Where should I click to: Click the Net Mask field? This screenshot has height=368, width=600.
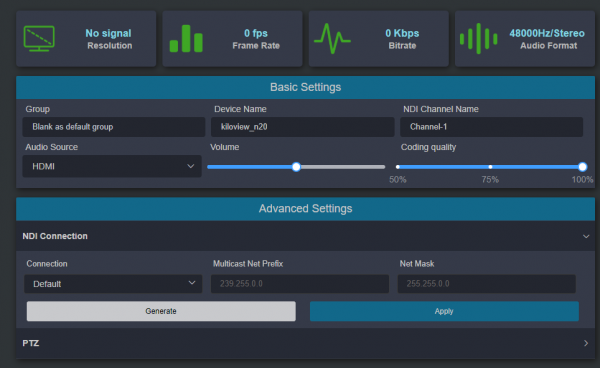click(486, 284)
